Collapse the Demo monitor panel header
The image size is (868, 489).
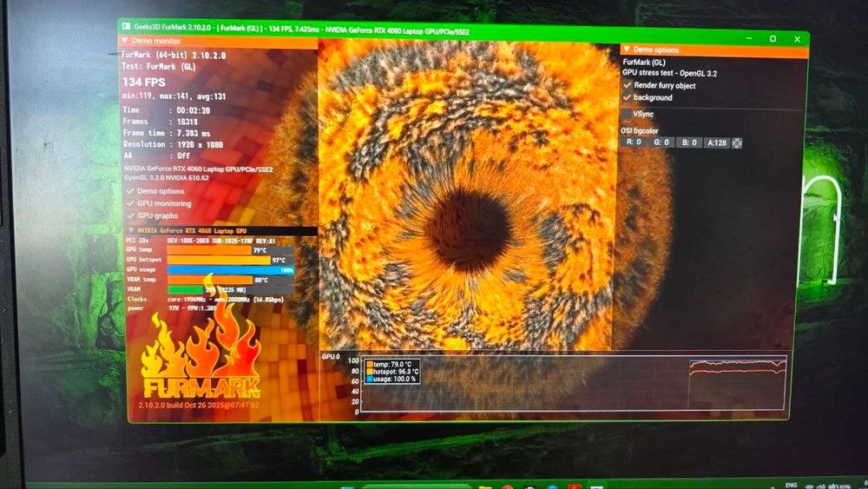(x=218, y=41)
